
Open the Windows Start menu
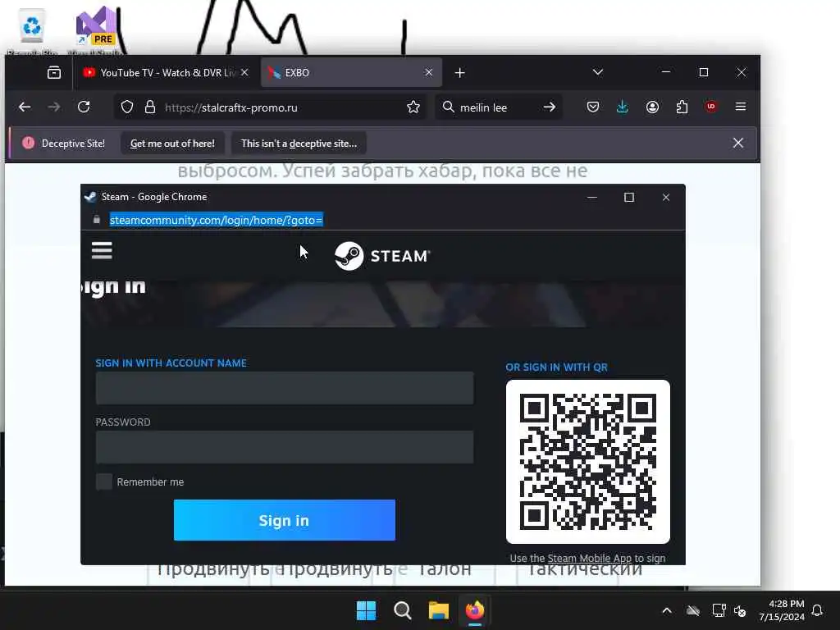[x=367, y=610]
